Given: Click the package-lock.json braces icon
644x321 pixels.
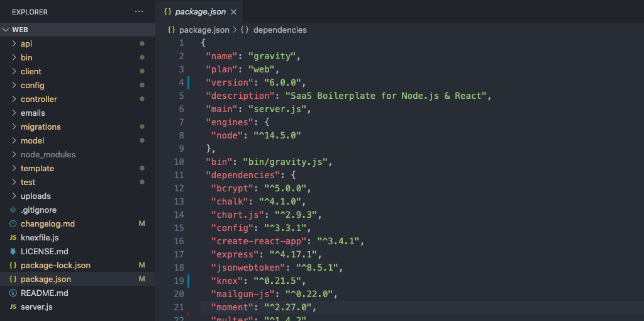Looking at the screenshot, I should click(13, 266).
